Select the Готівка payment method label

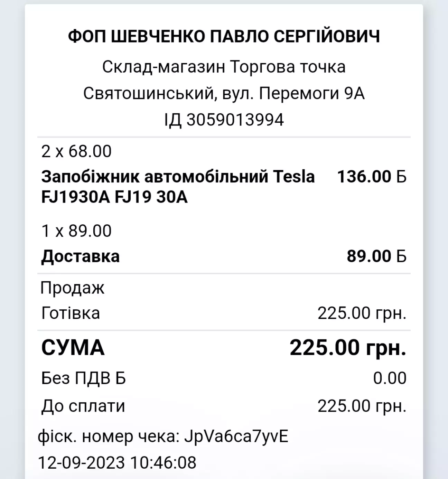[x=71, y=313]
